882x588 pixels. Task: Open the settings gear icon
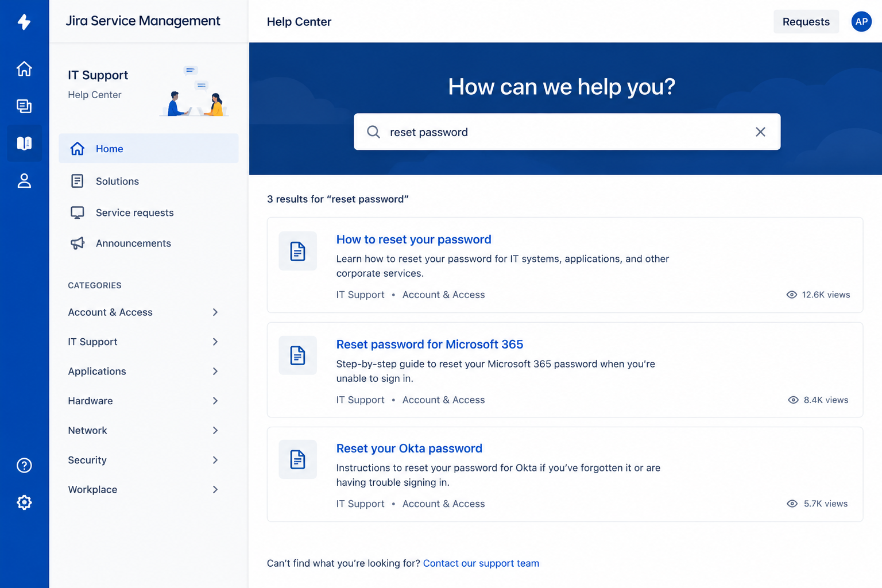[24, 502]
